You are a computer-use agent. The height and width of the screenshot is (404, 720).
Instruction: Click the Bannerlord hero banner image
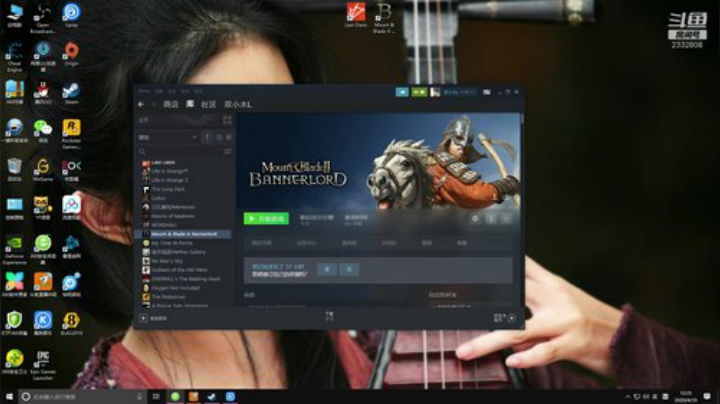pos(379,161)
